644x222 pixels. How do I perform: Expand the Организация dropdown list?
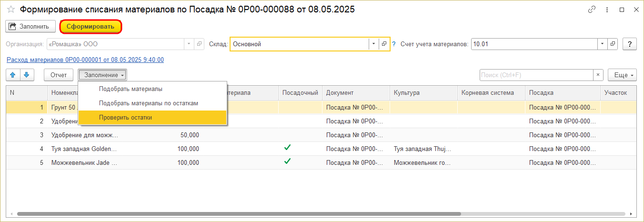coord(190,44)
